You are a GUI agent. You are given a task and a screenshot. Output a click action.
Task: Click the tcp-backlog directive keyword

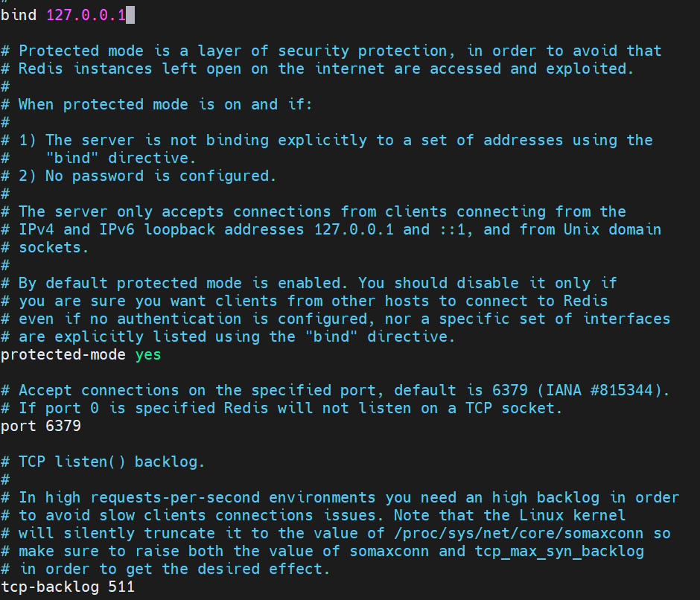[x=50, y=587]
